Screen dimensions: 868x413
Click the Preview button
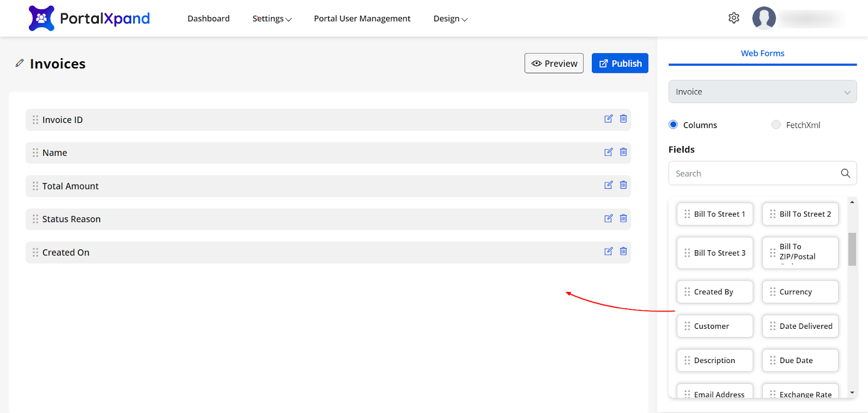point(554,63)
